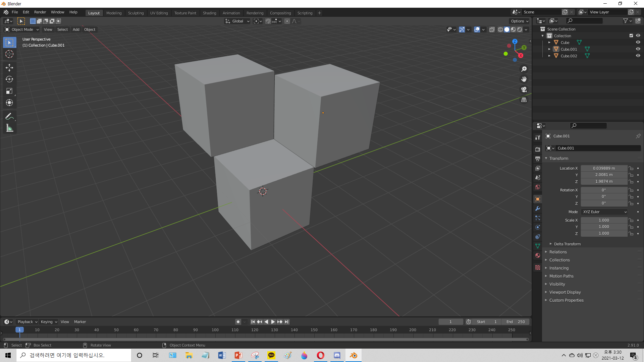The width and height of the screenshot is (644, 362).
Task: Click the viewport Options button
Action: (520, 21)
